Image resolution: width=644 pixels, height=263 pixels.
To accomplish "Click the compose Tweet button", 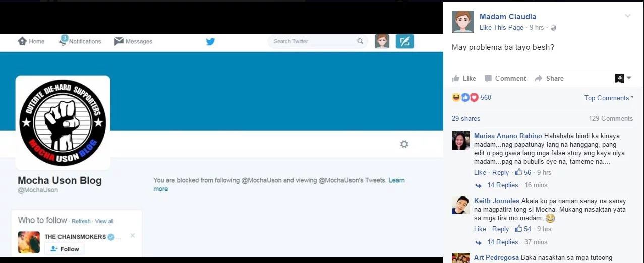I will (x=404, y=41).
